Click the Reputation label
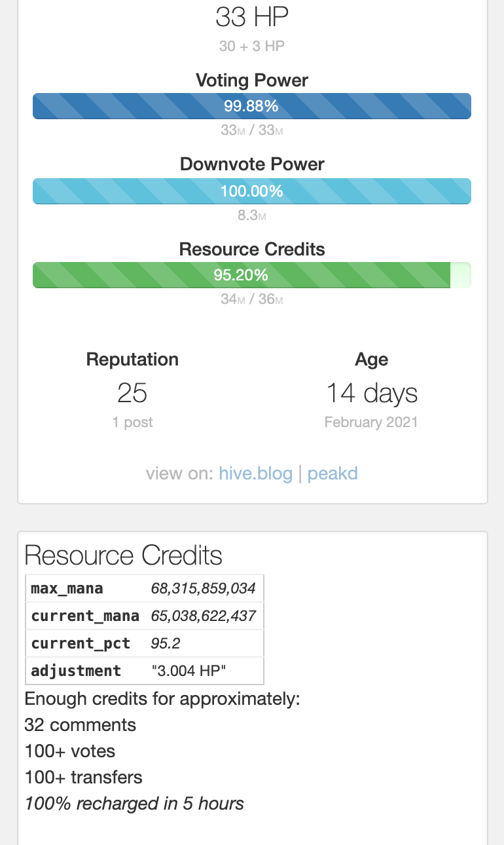This screenshot has height=845, width=504. pos(132,360)
